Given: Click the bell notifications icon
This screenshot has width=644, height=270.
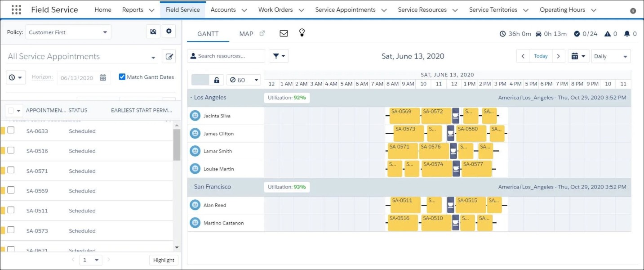Looking at the screenshot, I should [x=627, y=34].
